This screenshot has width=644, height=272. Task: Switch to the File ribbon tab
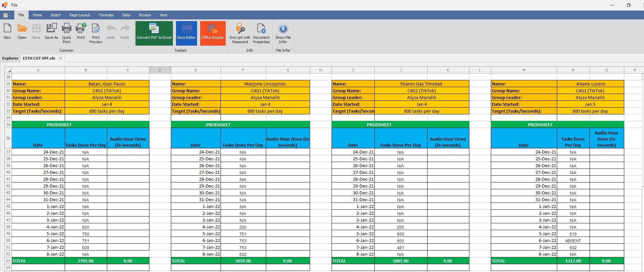coord(21,15)
